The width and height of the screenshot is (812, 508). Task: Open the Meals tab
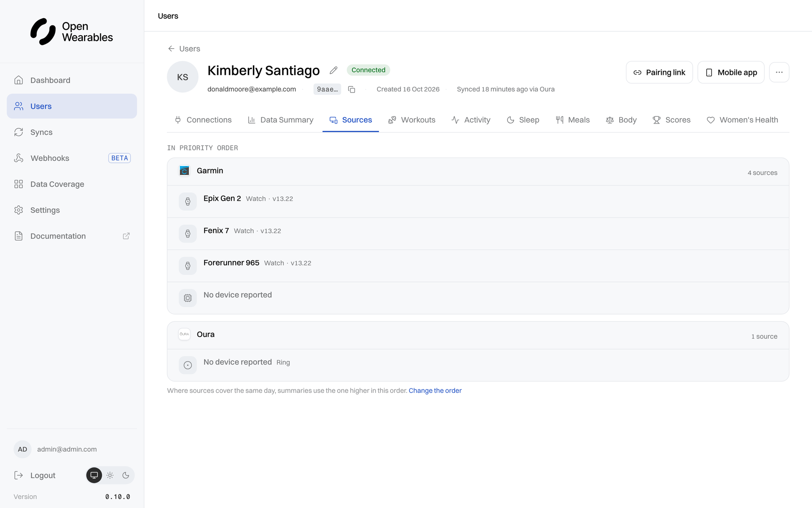(573, 120)
